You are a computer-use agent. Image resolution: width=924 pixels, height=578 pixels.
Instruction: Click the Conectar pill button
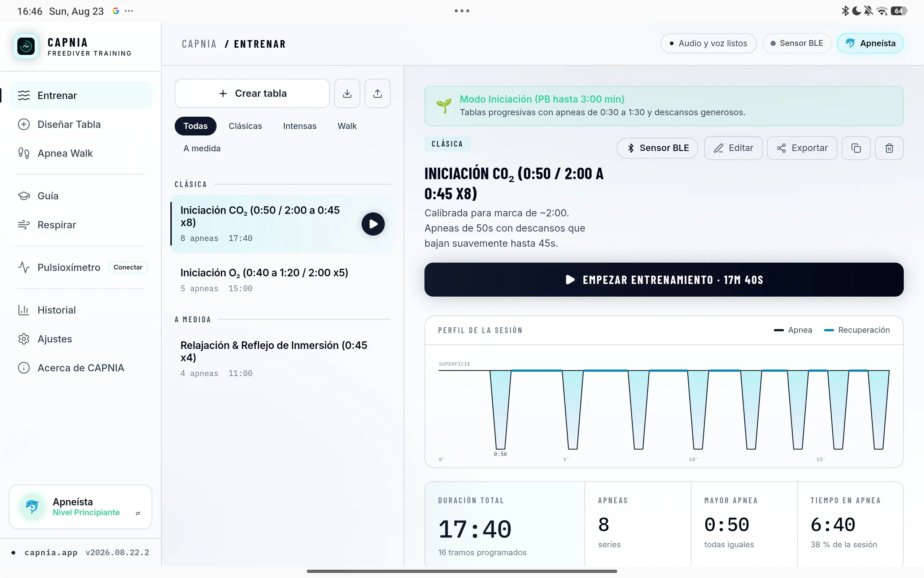coord(128,267)
